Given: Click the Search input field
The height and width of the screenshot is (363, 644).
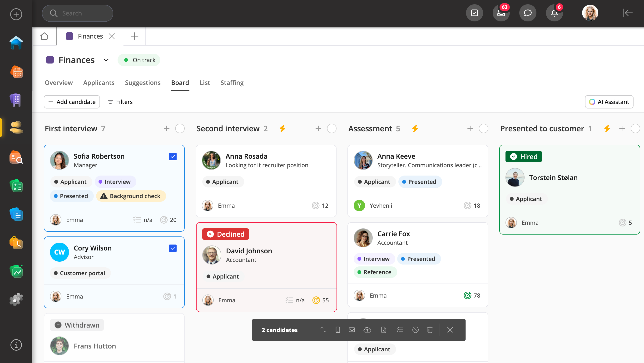Looking at the screenshot, I should click(x=78, y=13).
